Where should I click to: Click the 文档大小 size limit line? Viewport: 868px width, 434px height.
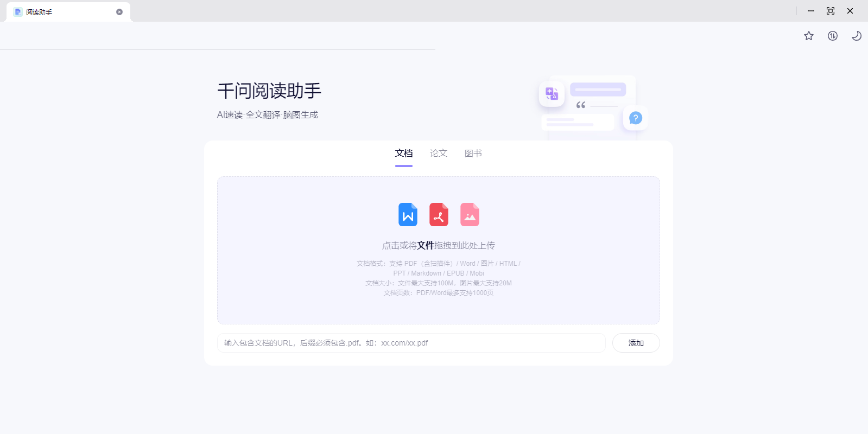point(439,283)
